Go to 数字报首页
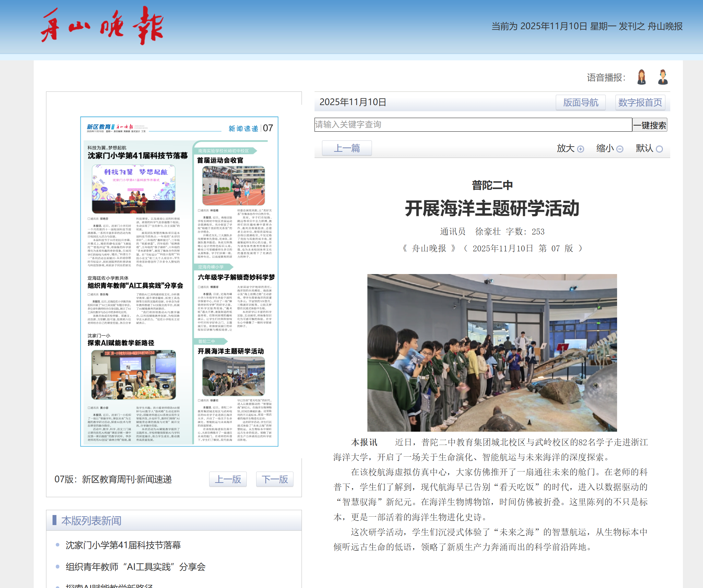This screenshot has height=588, width=703. pyautogui.click(x=640, y=102)
